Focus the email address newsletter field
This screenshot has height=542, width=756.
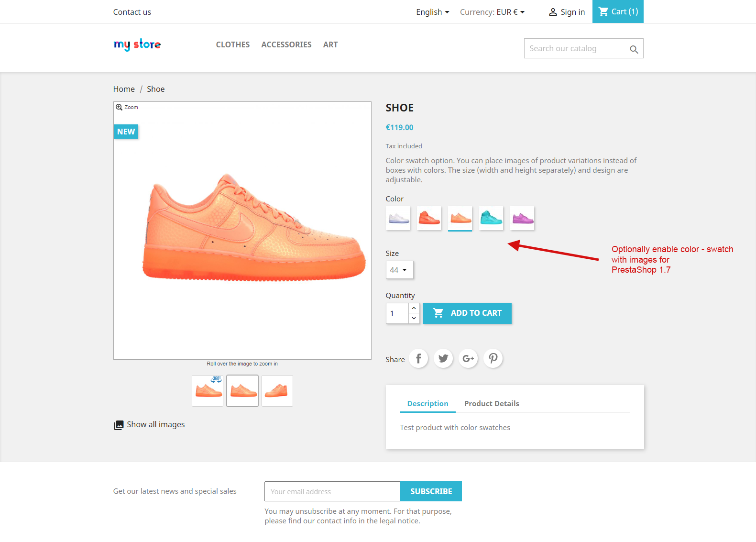coord(332,491)
